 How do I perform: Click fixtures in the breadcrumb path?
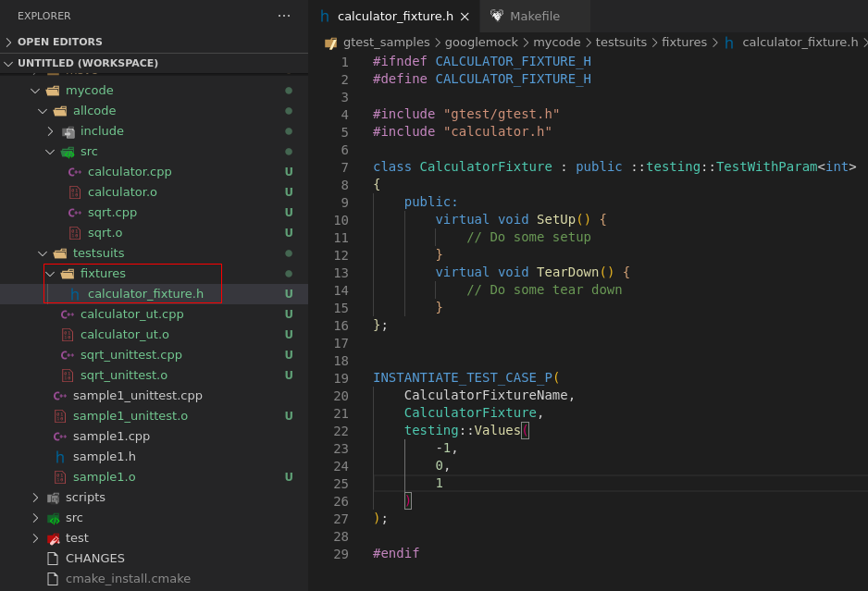pos(684,43)
